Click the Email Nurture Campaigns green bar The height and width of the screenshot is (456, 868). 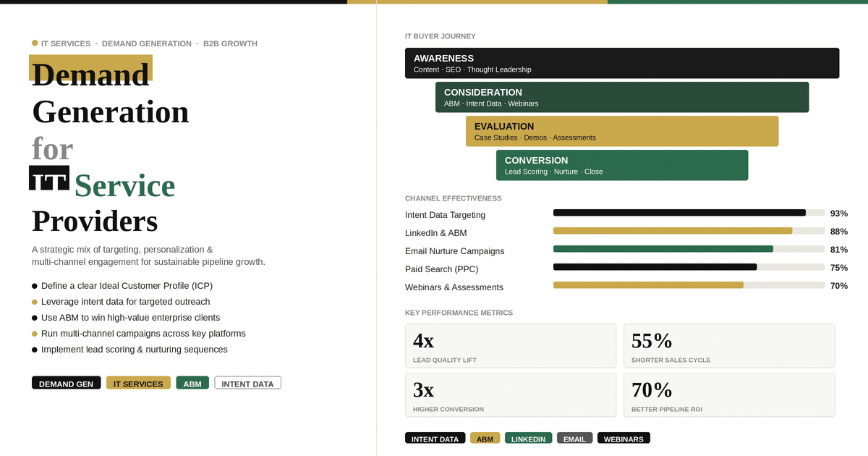click(x=663, y=249)
